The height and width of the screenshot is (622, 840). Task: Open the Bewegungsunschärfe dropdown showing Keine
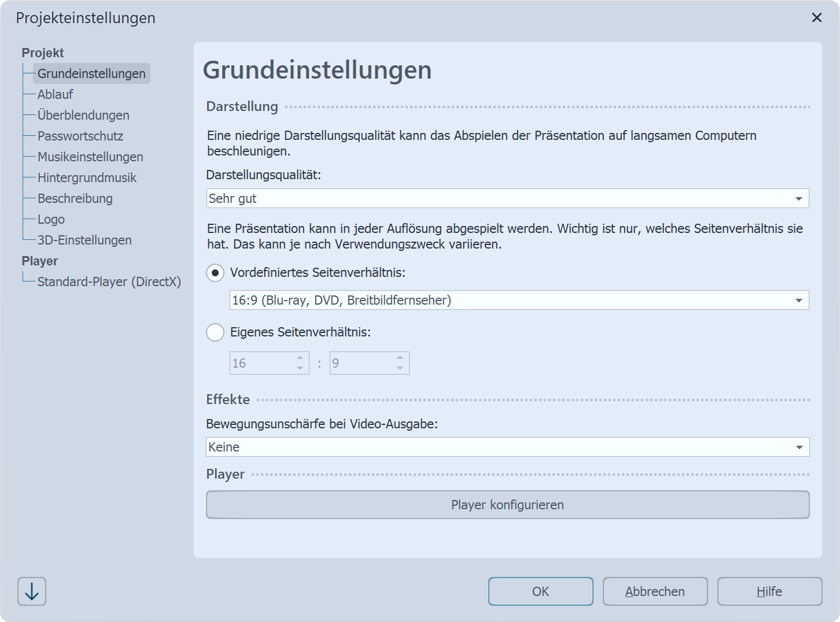coord(507,446)
